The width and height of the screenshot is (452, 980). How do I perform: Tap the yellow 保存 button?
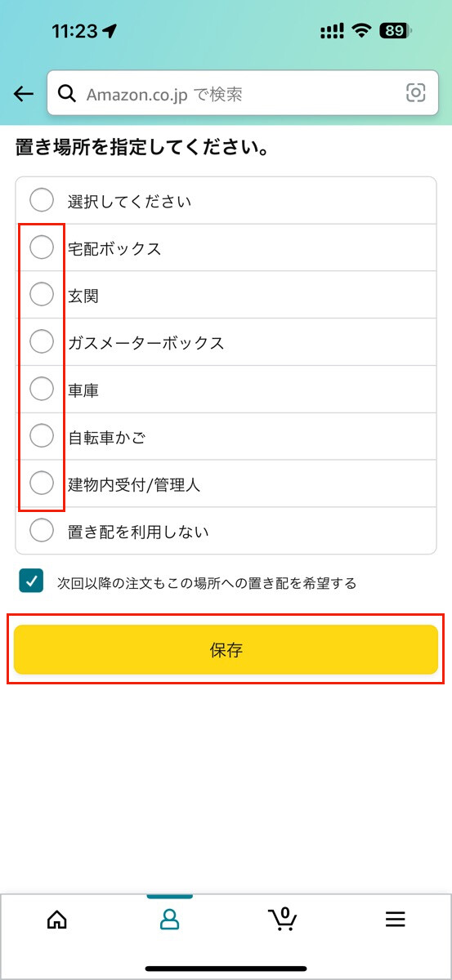click(226, 650)
